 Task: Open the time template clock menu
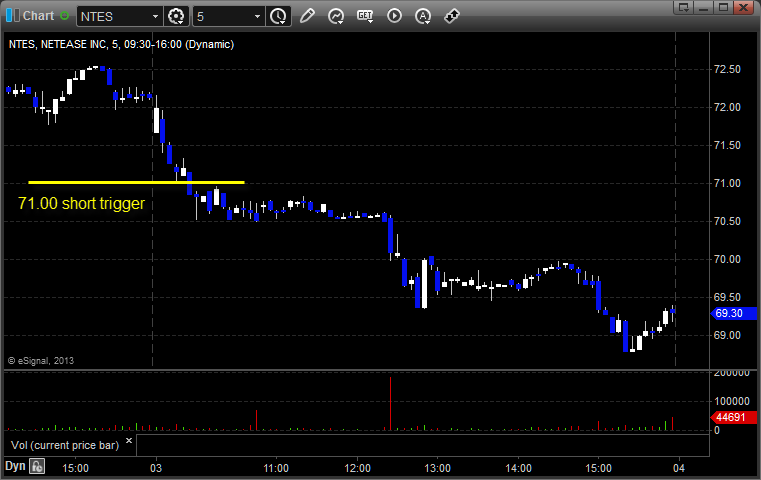point(279,16)
